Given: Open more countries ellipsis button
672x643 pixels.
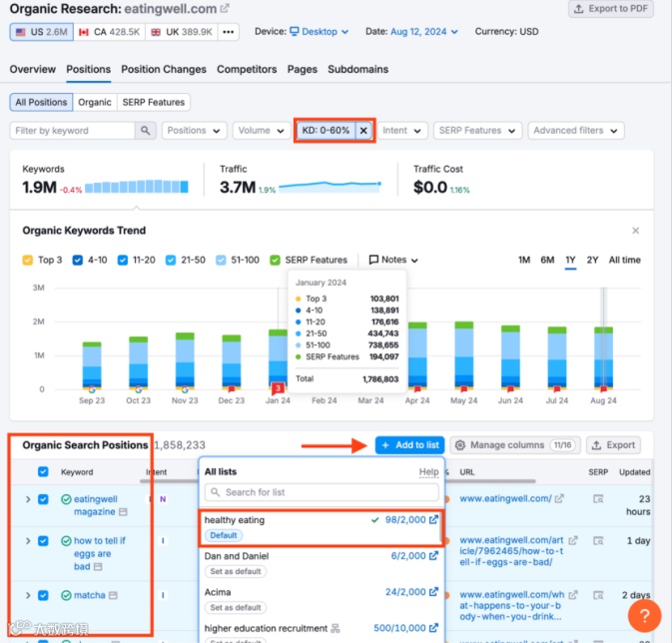Looking at the screenshot, I should pyautogui.click(x=228, y=32).
